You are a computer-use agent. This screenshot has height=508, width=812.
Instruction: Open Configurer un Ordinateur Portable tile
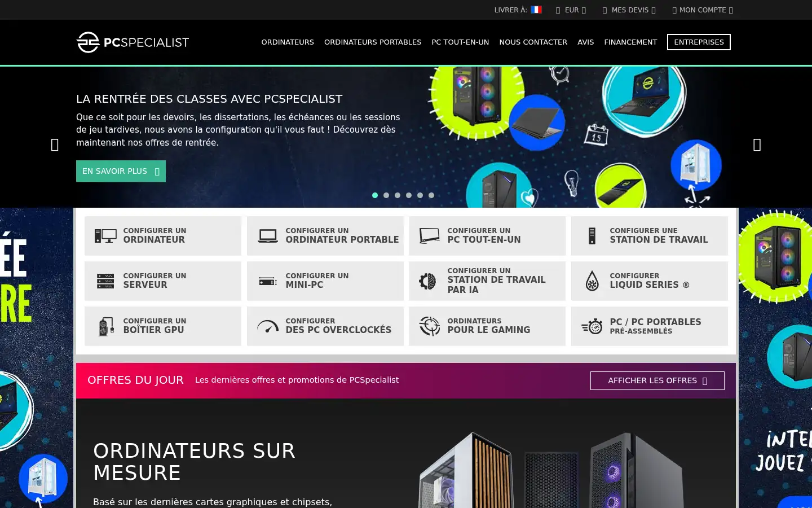point(325,235)
